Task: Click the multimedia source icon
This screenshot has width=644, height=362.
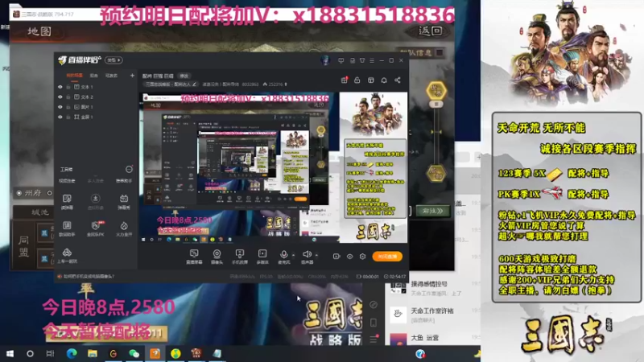Action: click(x=262, y=254)
